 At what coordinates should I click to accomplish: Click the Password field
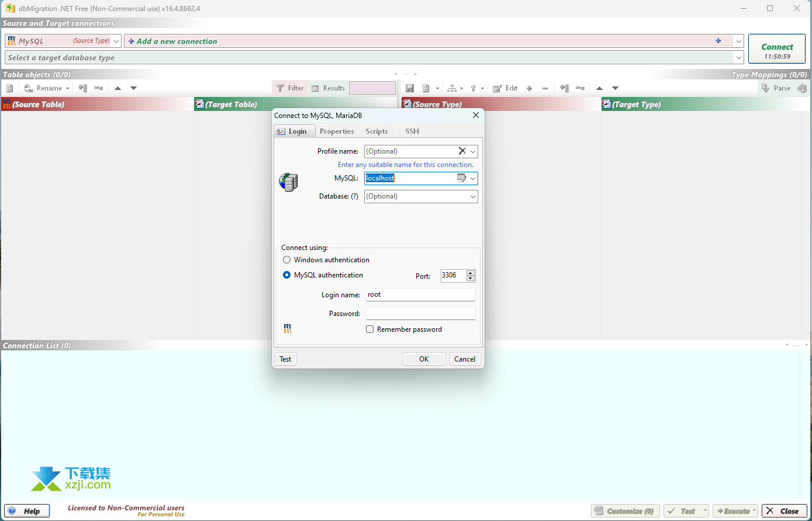(421, 314)
